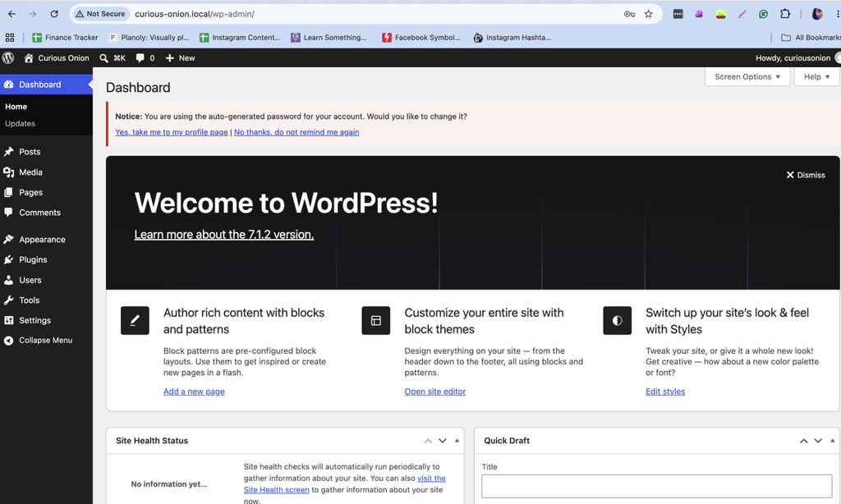The width and height of the screenshot is (841, 504).
Task: Click the 'Edit styles' link
Action: tap(665, 392)
